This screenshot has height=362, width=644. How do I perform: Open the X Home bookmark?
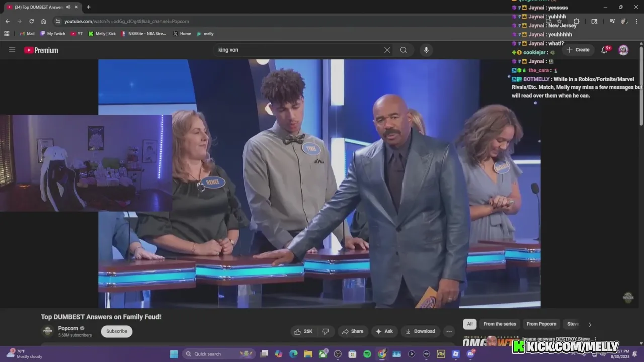point(182,34)
